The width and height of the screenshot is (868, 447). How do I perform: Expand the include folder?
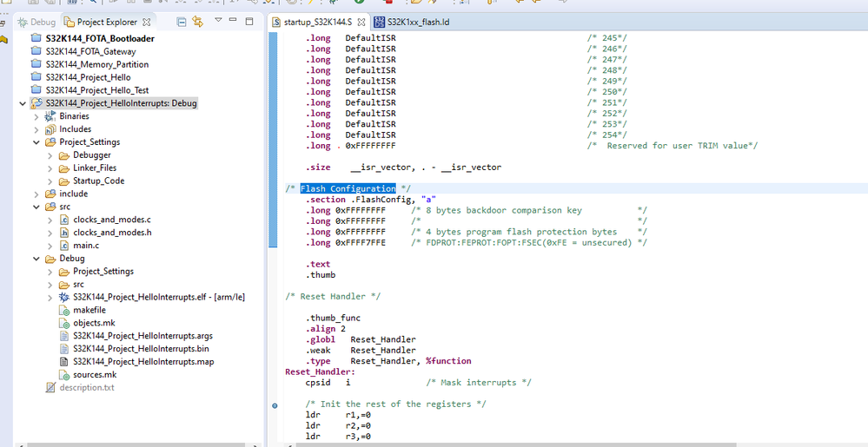tap(36, 194)
